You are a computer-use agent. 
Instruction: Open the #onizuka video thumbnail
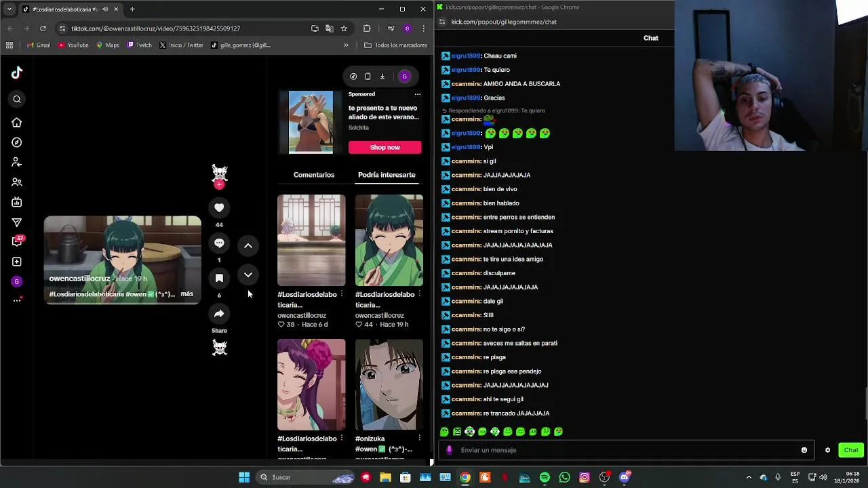pyautogui.click(x=389, y=385)
